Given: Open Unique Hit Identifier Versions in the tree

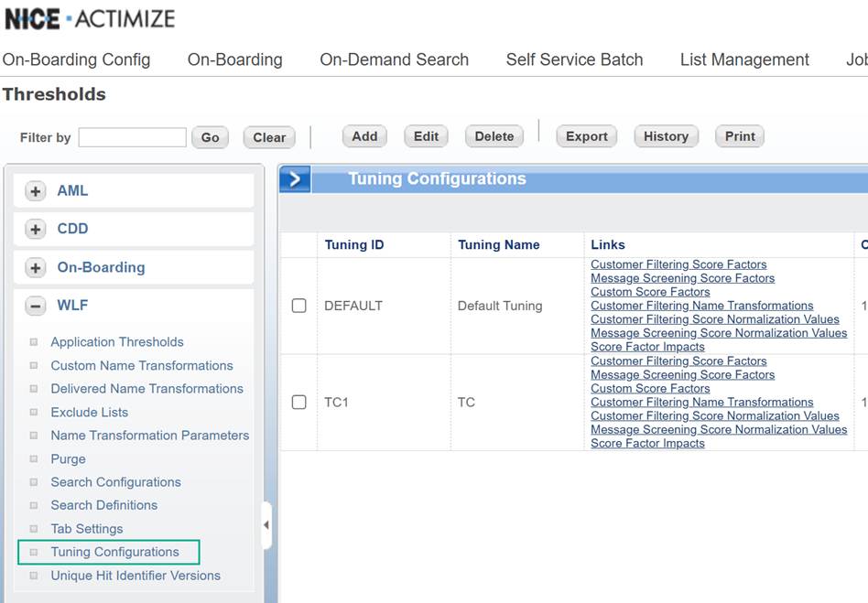Looking at the screenshot, I should click(x=136, y=576).
